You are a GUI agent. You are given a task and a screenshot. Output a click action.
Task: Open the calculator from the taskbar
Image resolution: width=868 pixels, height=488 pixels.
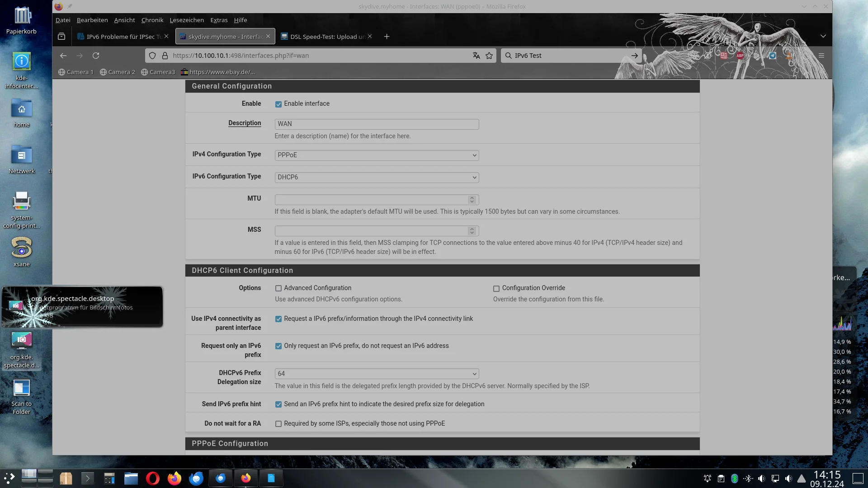point(109,478)
